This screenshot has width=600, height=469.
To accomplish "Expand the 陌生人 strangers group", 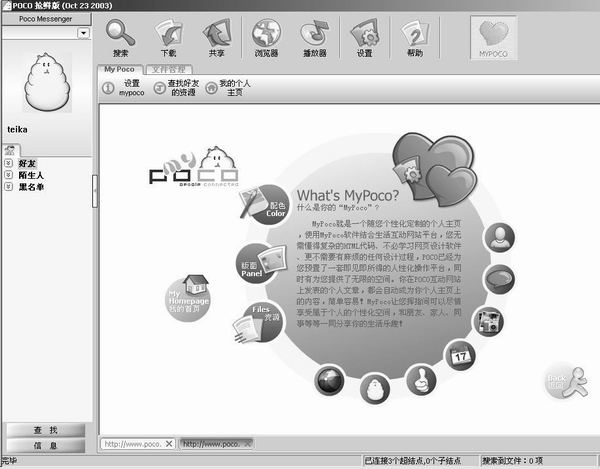I will click(9, 175).
